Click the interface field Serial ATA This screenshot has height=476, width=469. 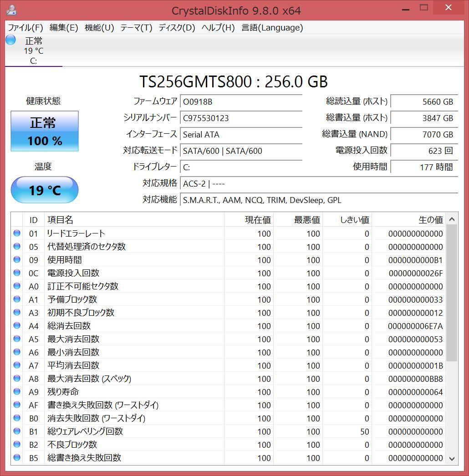coord(241,135)
